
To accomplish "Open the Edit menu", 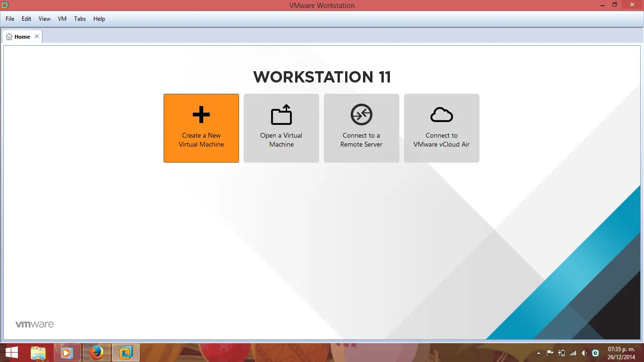I will [26, 19].
